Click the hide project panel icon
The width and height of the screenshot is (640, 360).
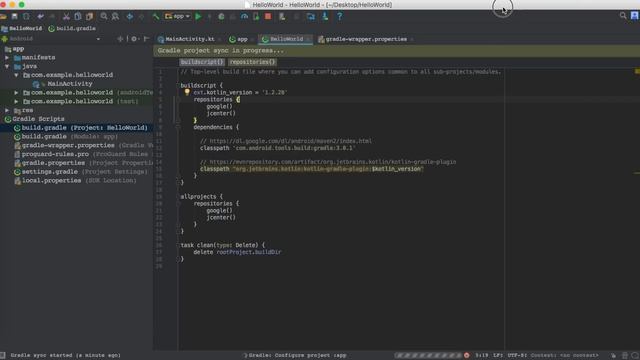tap(147, 39)
